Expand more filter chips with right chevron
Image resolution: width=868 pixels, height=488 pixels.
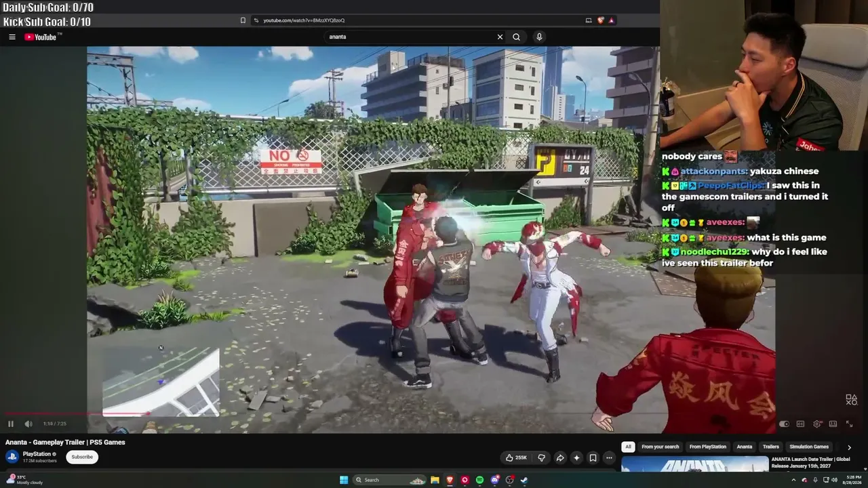click(849, 447)
